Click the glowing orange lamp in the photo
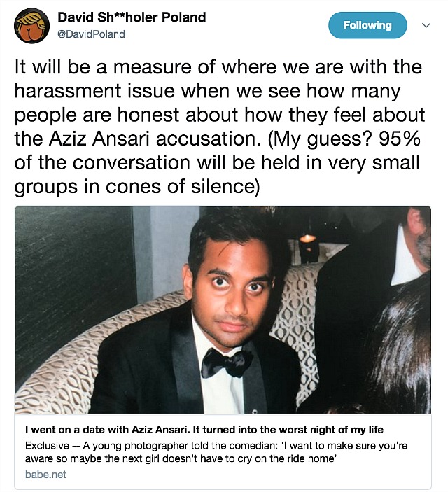448x492 pixels. (308, 239)
